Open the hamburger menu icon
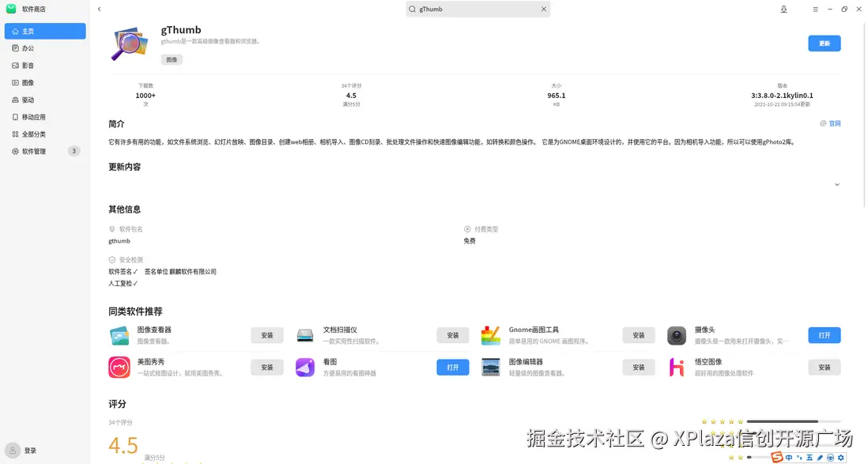Image resolution: width=868 pixels, height=464 pixels. click(x=815, y=9)
